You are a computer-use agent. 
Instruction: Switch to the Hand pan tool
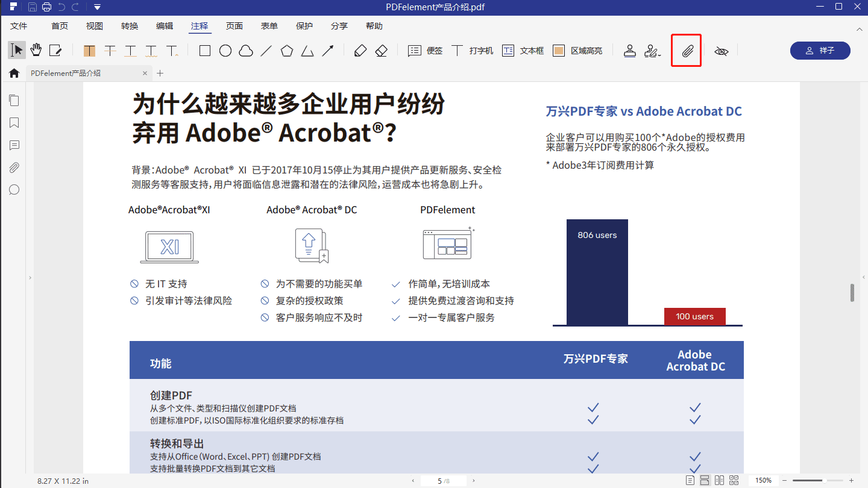click(36, 50)
